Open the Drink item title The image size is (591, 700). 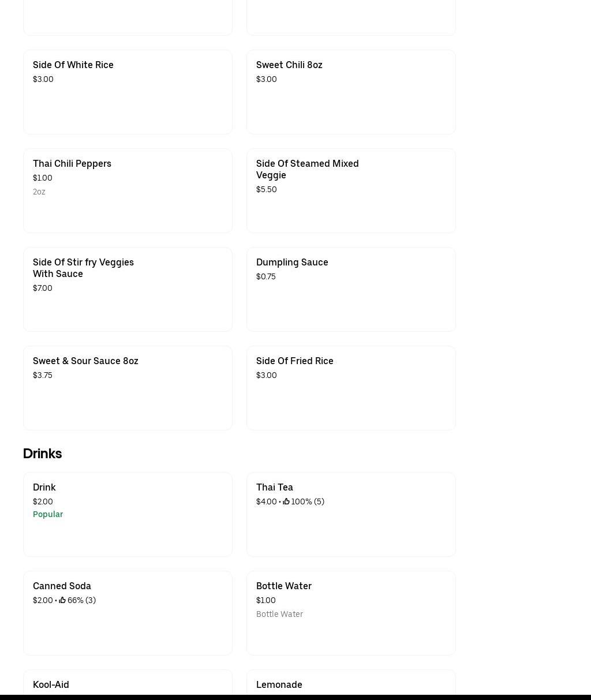[44, 487]
